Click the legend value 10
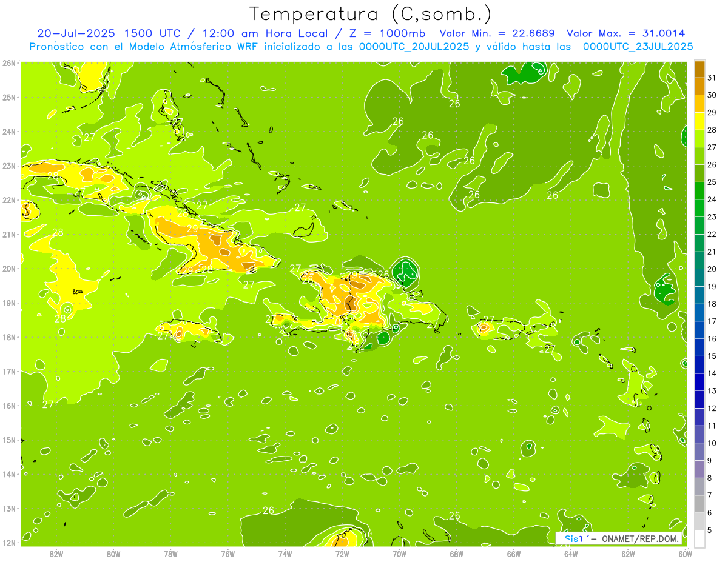The height and width of the screenshot is (562, 728). point(712,443)
